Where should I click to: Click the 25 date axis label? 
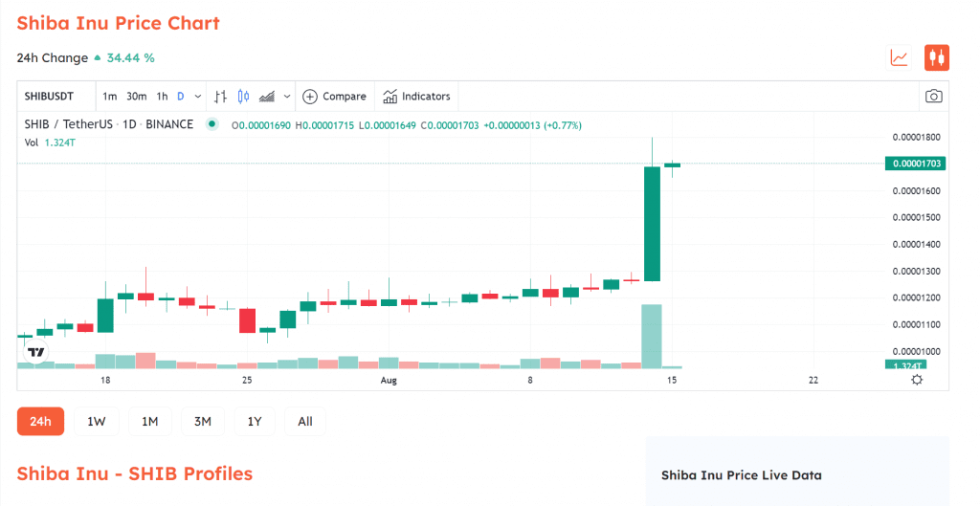pyautogui.click(x=247, y=380)
